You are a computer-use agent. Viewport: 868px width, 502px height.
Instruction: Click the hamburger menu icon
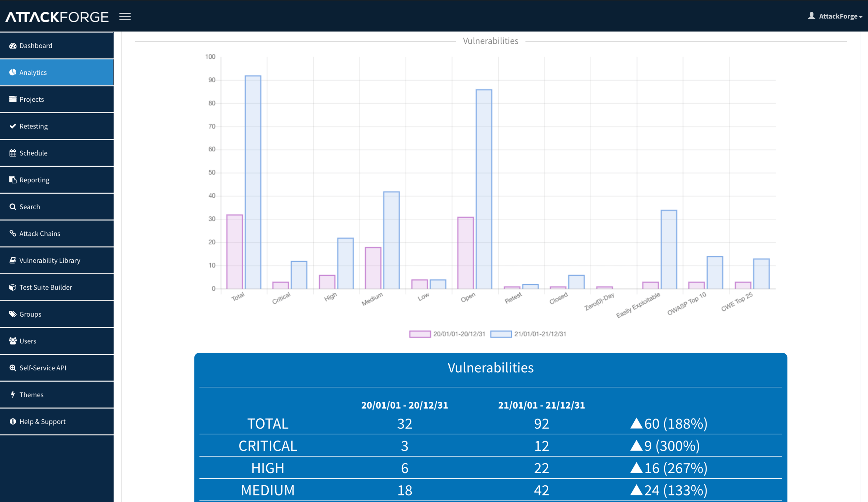(x=125, y=17)
